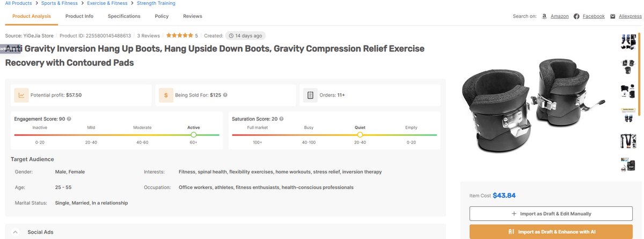Click the Quiet saturation label
The width and height of the screenshot is (644, 239).
click(360, 128)
